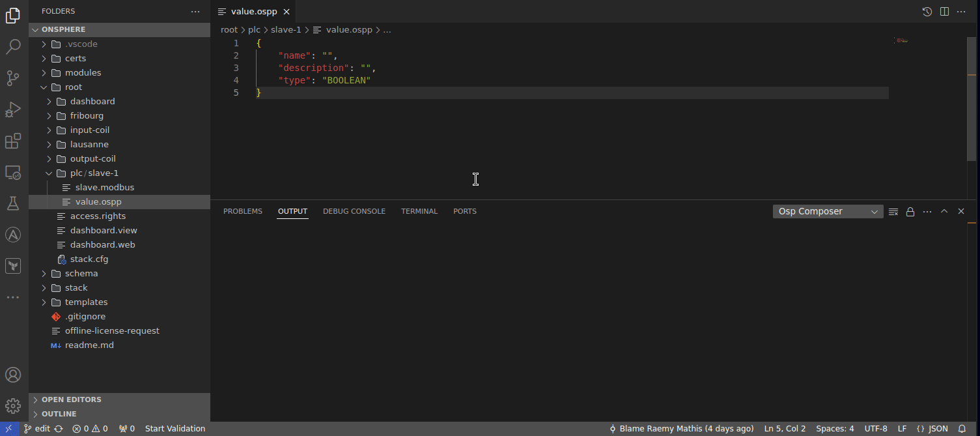The height and width of the screenshot is (436, 980).
Task: Open the Manage gear icon
Action: tap(13, 406)
